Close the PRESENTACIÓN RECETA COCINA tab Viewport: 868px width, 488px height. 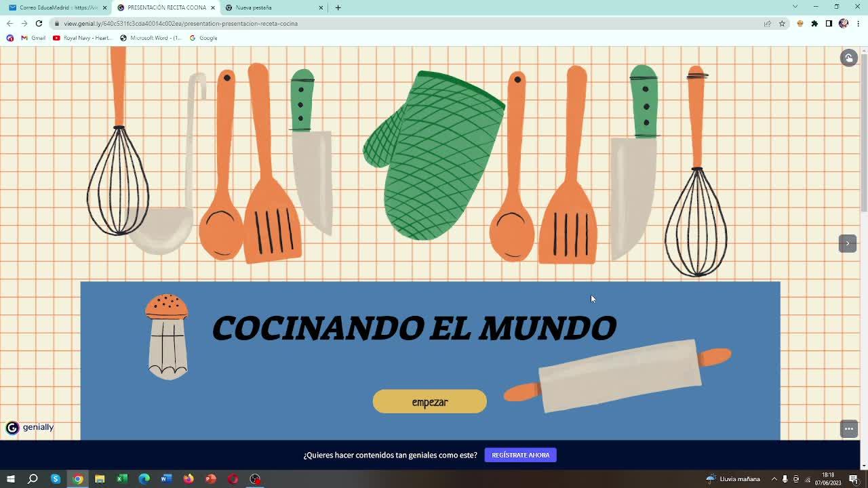(x=213, y=7)
